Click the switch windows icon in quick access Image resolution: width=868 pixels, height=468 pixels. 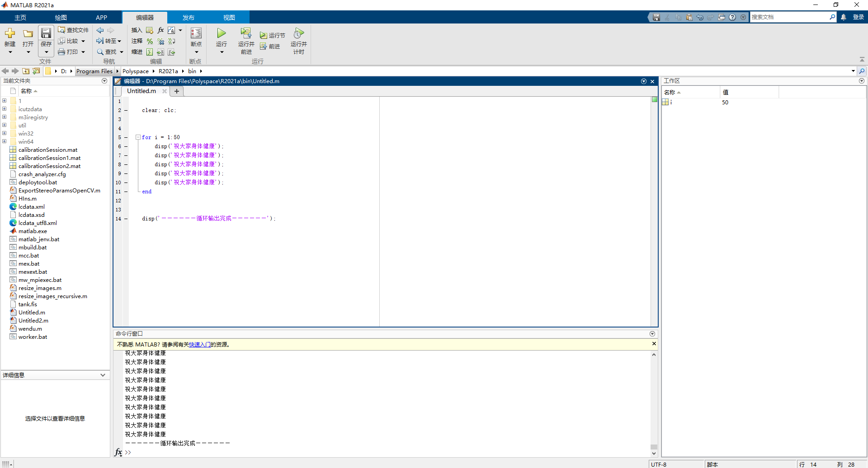(722, 17)
